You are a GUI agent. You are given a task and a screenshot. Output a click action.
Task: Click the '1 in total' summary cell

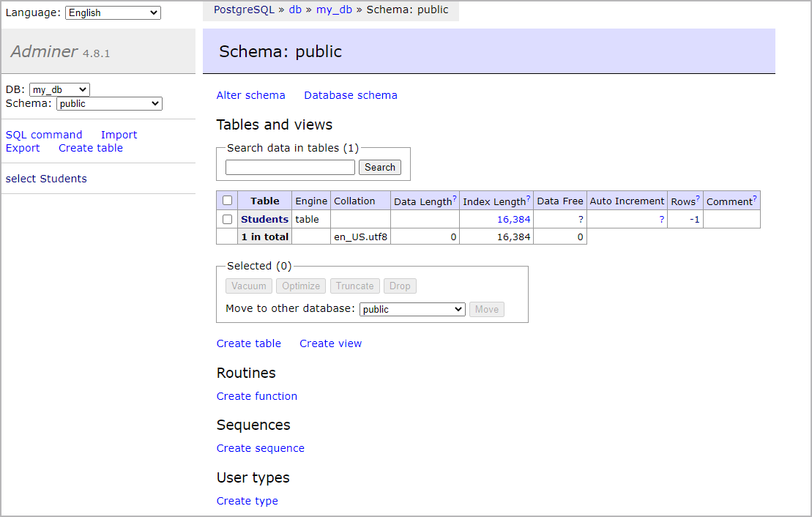(x=264, y=237)
